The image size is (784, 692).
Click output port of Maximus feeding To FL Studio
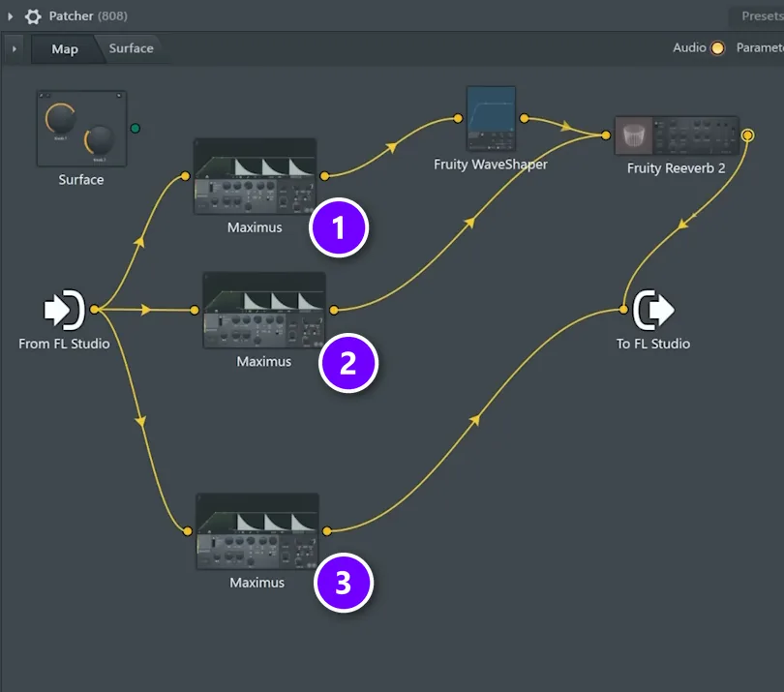point(327,531)
